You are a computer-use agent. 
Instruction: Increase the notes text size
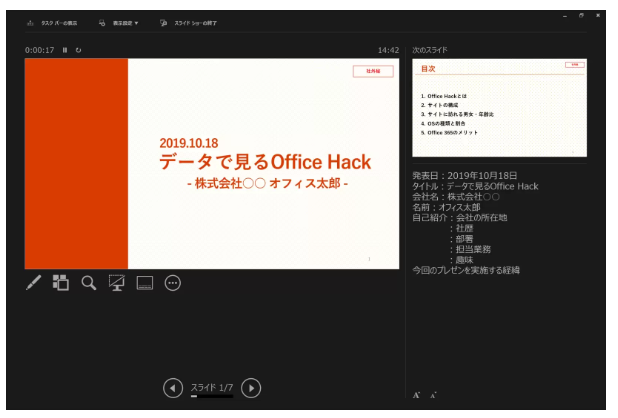pos(417,395)
